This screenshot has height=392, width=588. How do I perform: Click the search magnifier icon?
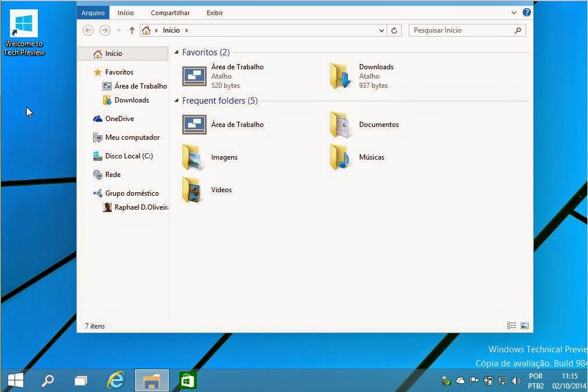[x=518, y=30]
